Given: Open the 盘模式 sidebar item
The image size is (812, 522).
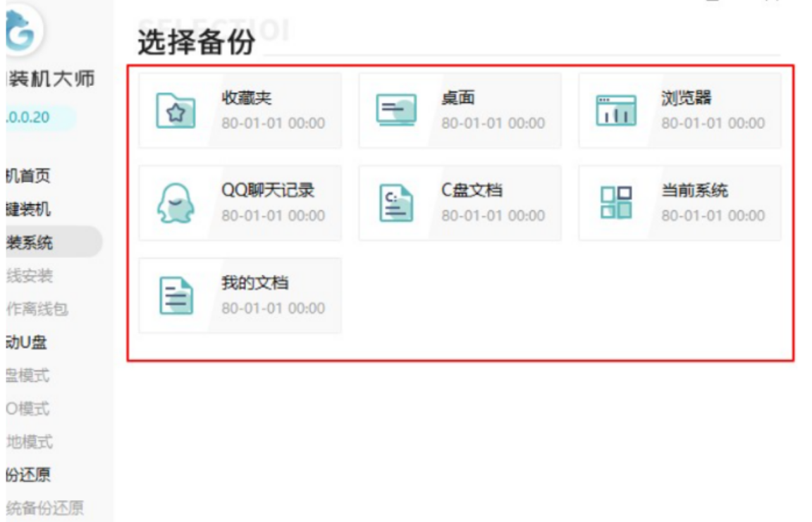Looking at the screenshot, I should coord(28,375).
